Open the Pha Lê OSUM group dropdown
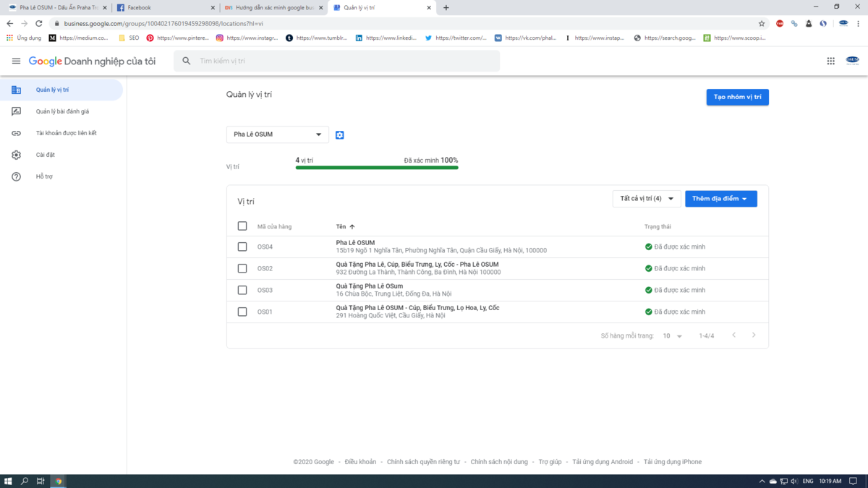 pyautogui.click(x=278, y=134)
